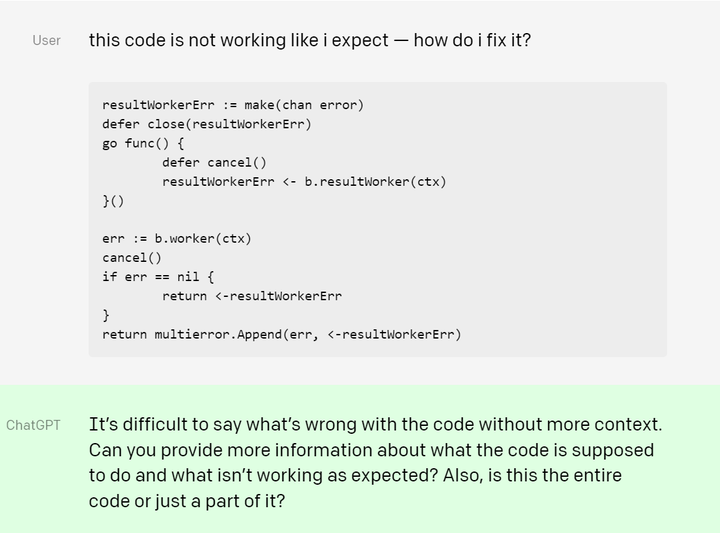Viewport: 720px width, 533px height.
Task: Click the closing brace after the if block
Action: pos(106,315)
